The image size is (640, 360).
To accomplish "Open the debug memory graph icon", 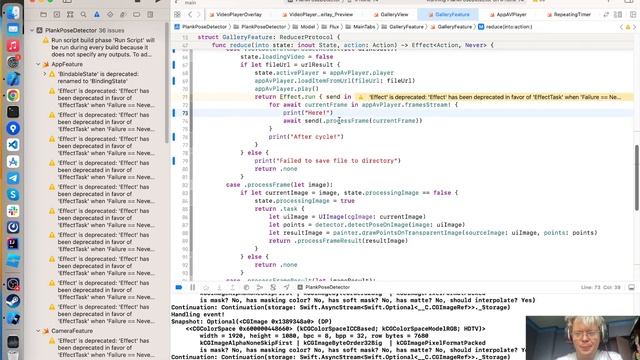I will click(260, 287).
